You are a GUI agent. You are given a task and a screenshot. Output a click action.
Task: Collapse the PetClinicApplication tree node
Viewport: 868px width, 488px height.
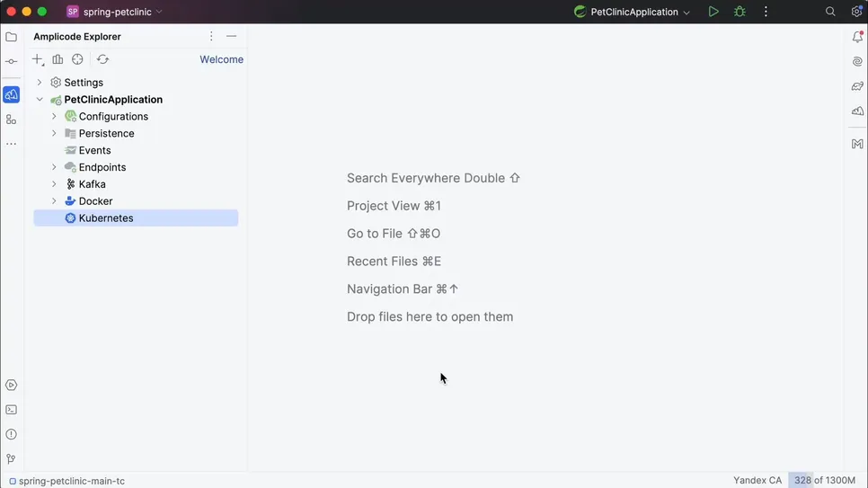click(40, 100)
